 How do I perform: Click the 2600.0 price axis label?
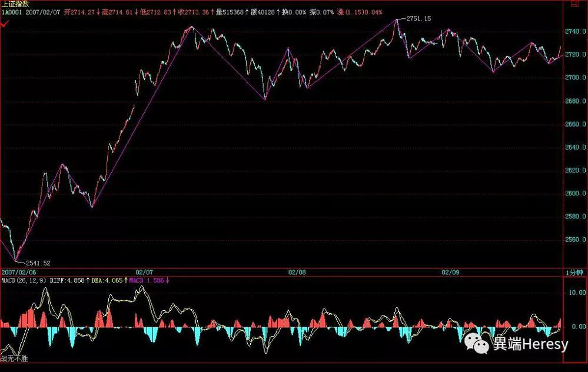point(575,194)
